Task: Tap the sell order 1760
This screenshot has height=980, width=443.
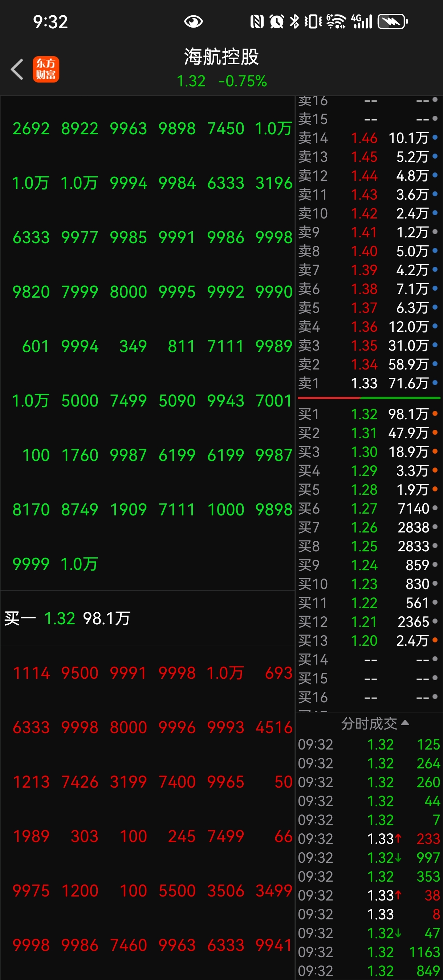Action: 80,455
